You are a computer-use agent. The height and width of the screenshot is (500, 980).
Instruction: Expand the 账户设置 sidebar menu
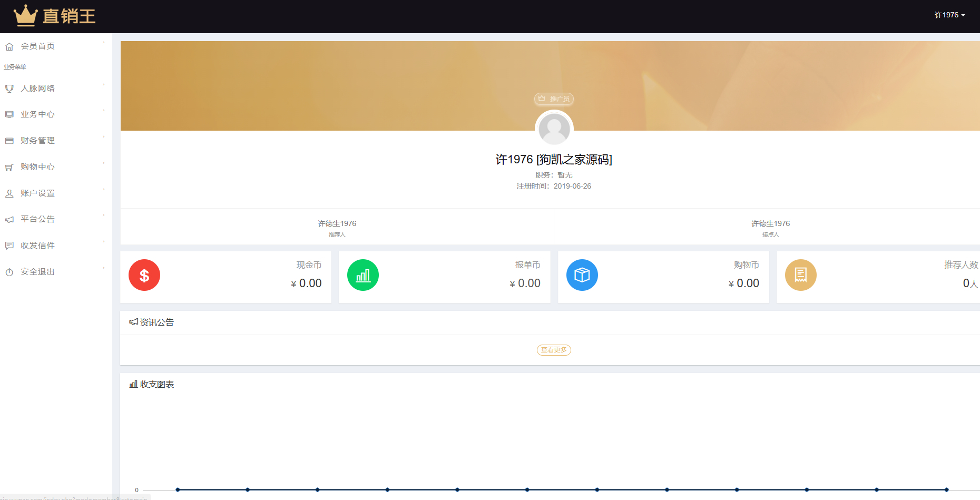coord(38,193)
